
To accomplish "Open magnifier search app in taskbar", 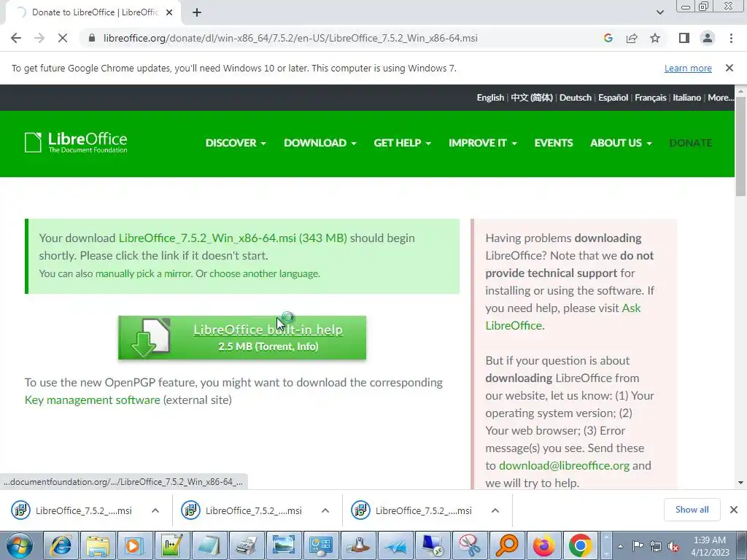I will 506,545.
